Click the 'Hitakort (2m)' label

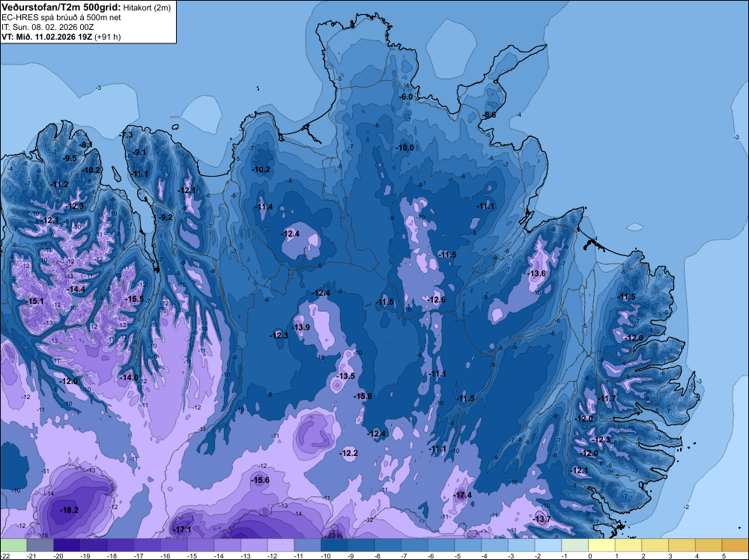[147, 7]
